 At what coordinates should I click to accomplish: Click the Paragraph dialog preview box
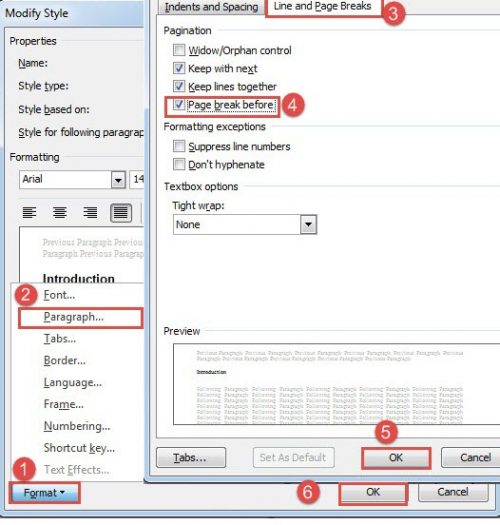[336, 384]
